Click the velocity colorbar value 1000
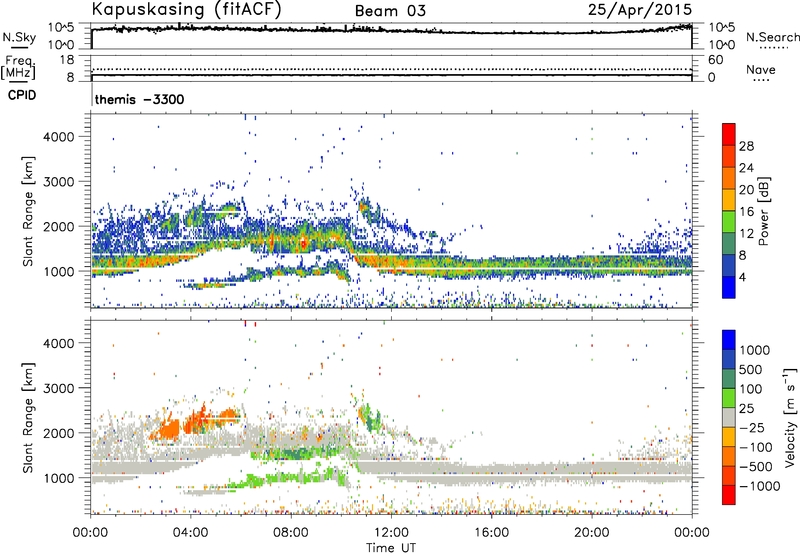Image resolution: width=800 pixels, height=554 pixels. 755,350
